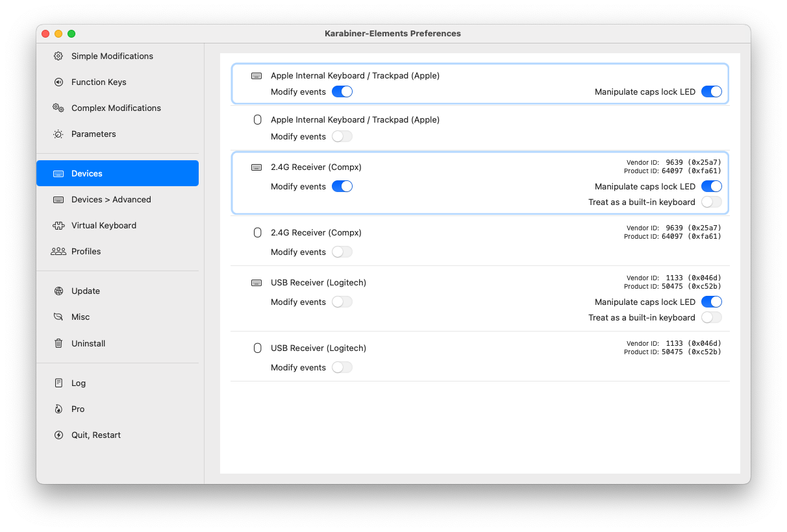
Task: Click the keyboard icon beside Devices > Advanced
Action: click(58, 199)
